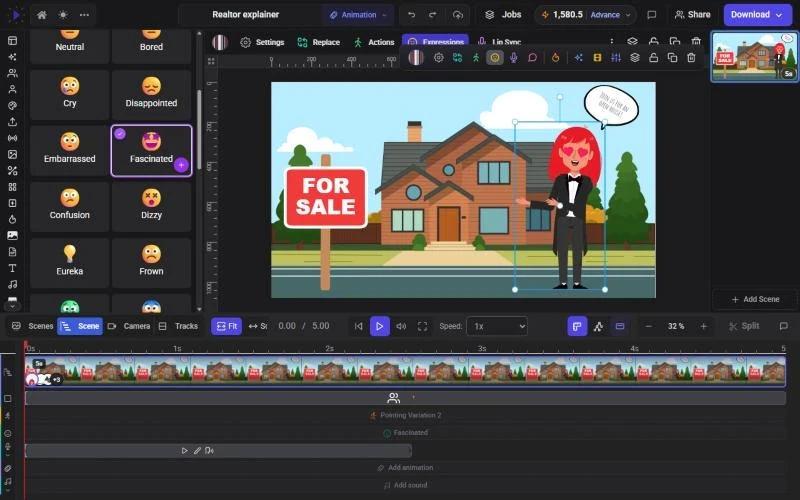This screenshot has height=500, width=800.
Task: Choose the Cry expression
Action: tap(69, 94)
